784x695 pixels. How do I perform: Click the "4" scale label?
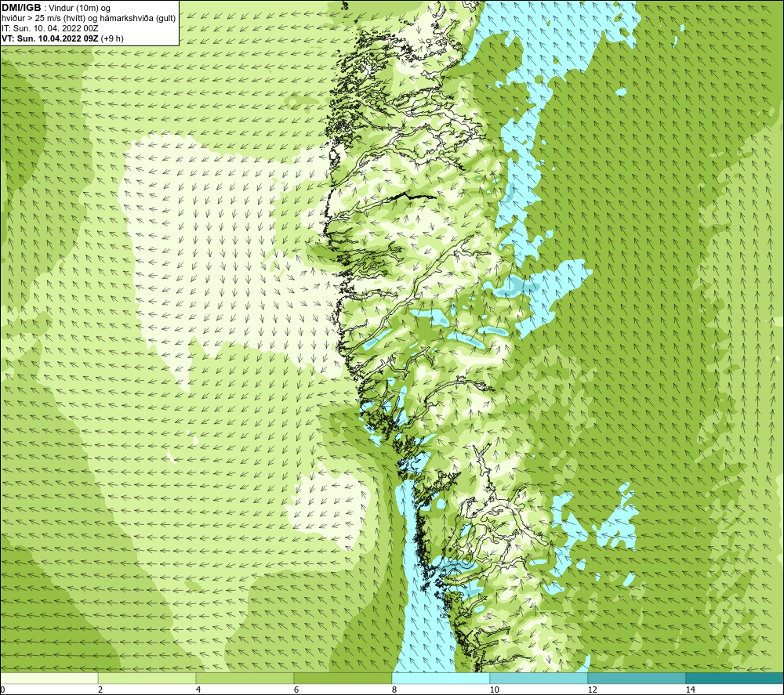coord(198,690)
